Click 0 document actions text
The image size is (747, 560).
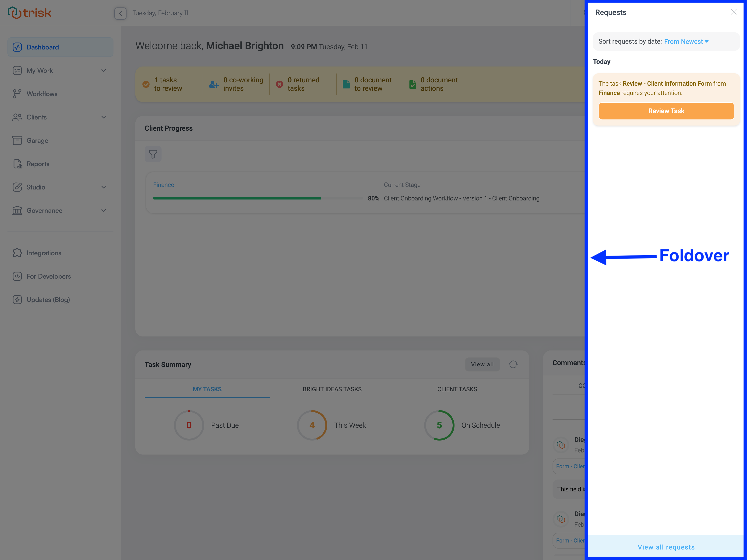[439, 84]
